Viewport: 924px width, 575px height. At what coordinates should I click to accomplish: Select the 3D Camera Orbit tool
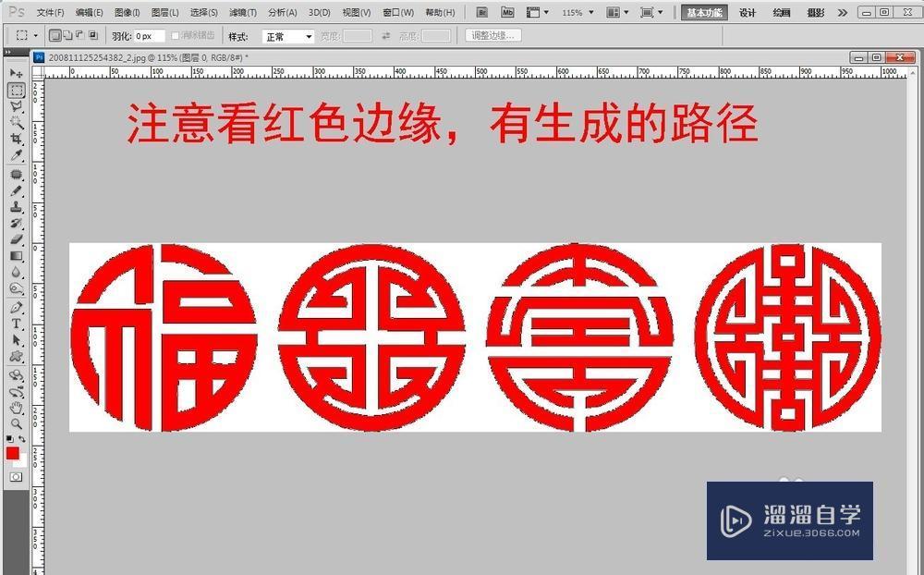16,392
